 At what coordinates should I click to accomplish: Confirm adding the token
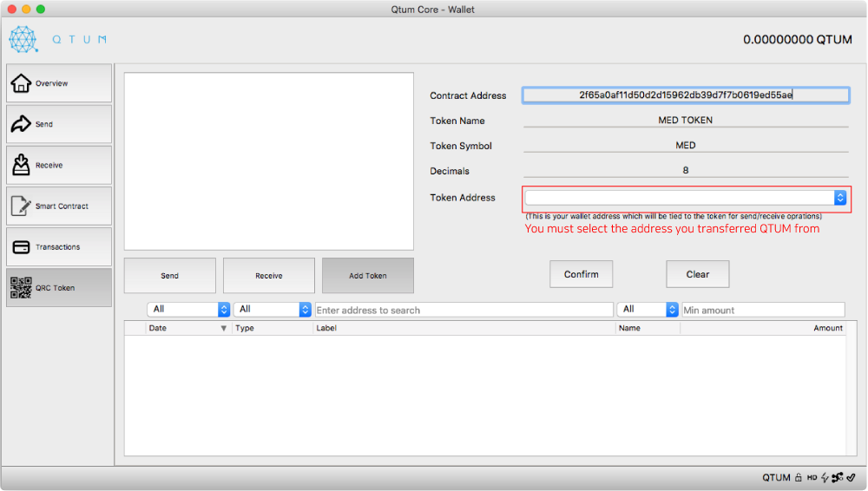(x=582, y=274)
